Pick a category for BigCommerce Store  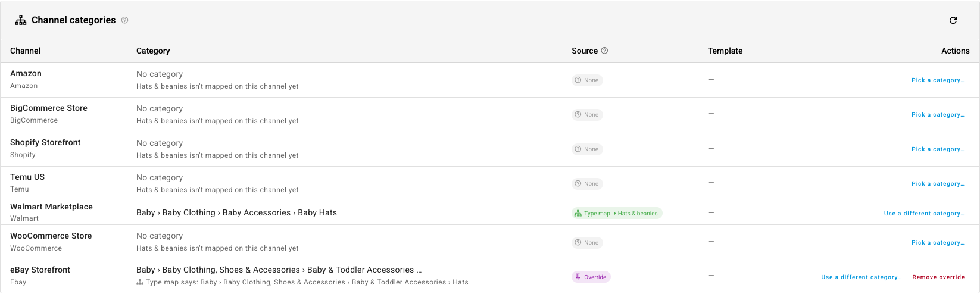(938, 114)
